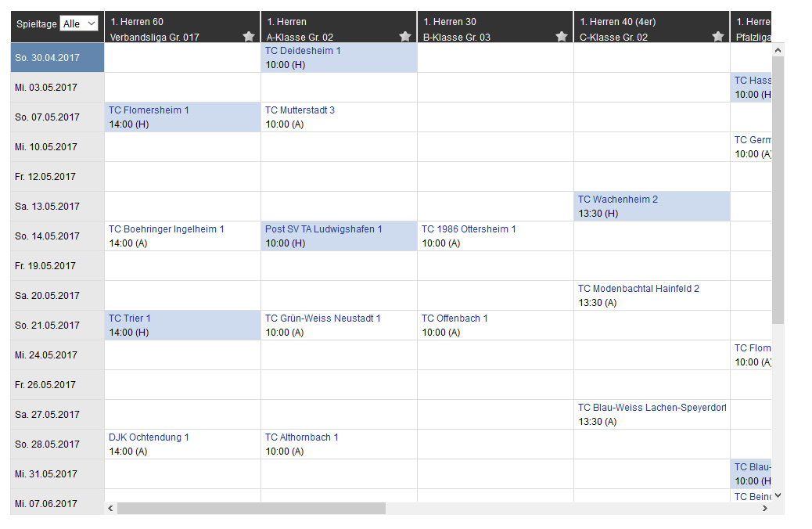
Task: Open the Spieltage 'Alle' dropdown
Action: click(79, 23)
